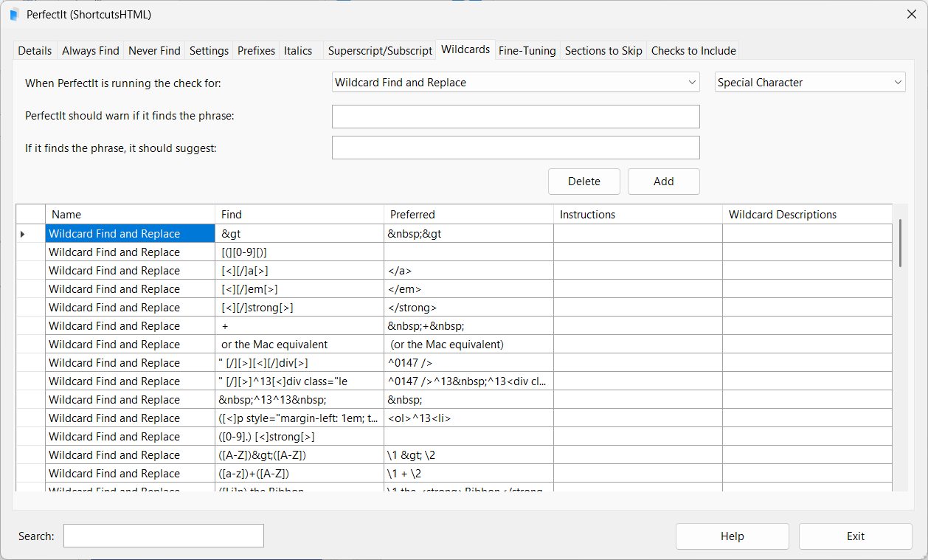Select Find cell starting ([<]p style="margin-left

click(299, 418)
